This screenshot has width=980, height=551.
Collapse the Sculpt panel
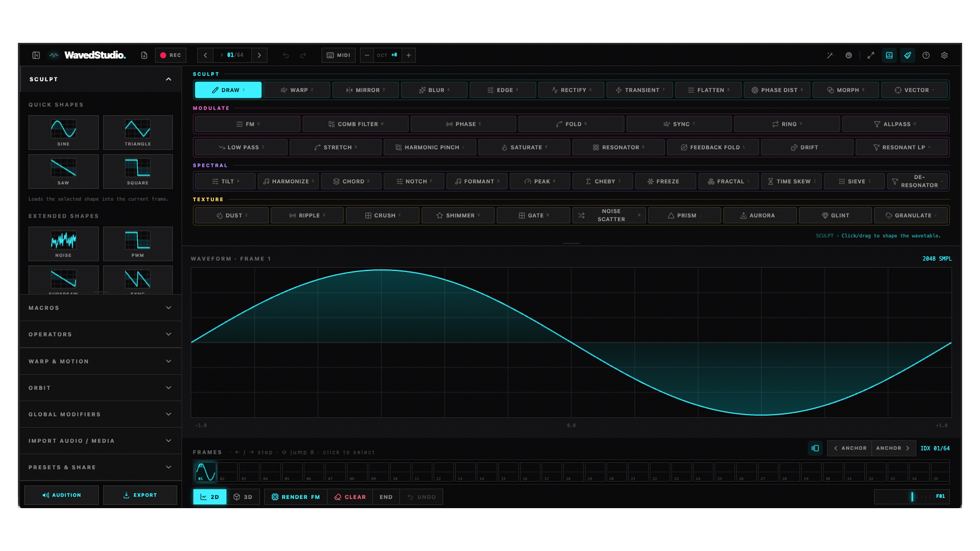(168, 79)
